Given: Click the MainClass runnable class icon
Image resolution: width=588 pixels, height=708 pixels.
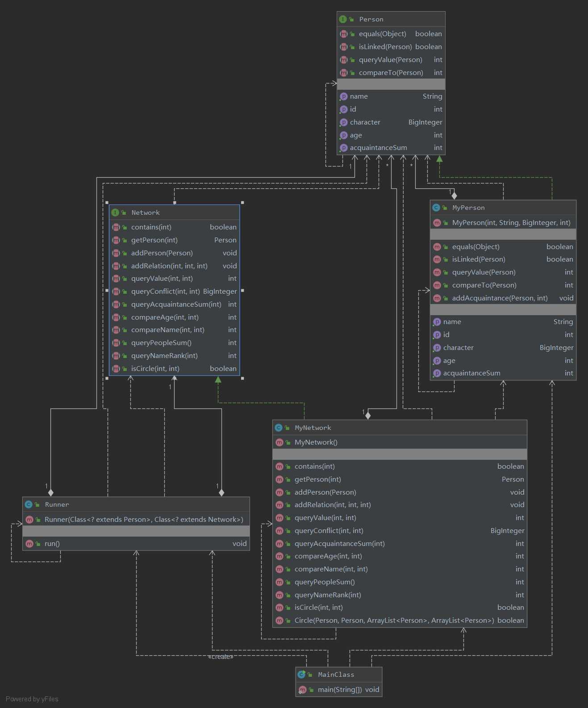Looking at the screenshot, I should (302, 675).
